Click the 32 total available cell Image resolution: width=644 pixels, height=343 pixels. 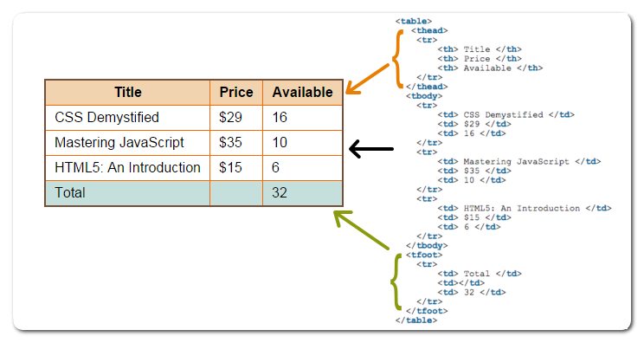pos(302,192)
